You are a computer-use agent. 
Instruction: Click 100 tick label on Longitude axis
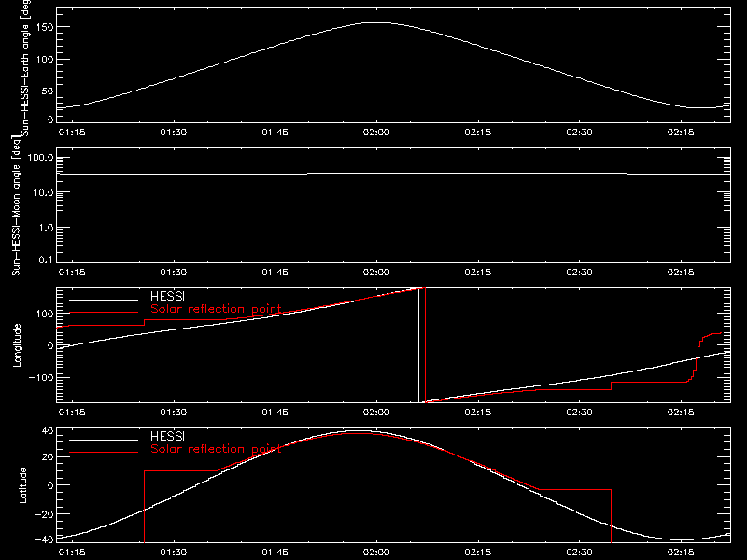45,314
